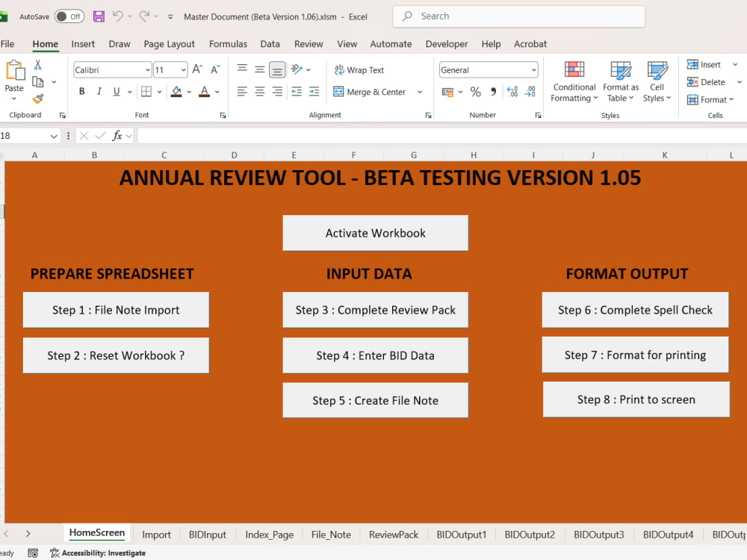Screen dimensions: 747x560
Task: Toggle Bottom Align button
Action: click(x=277, y=70)
